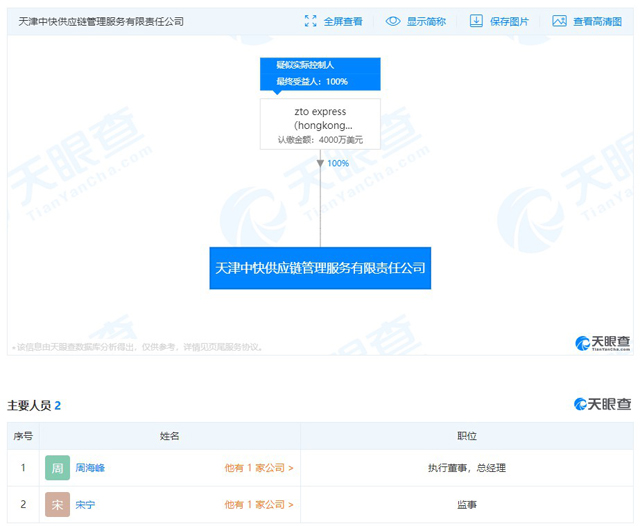Save the chart via 保存图片
This screenshot has width=640, height=526.
[x=509, y=21]
